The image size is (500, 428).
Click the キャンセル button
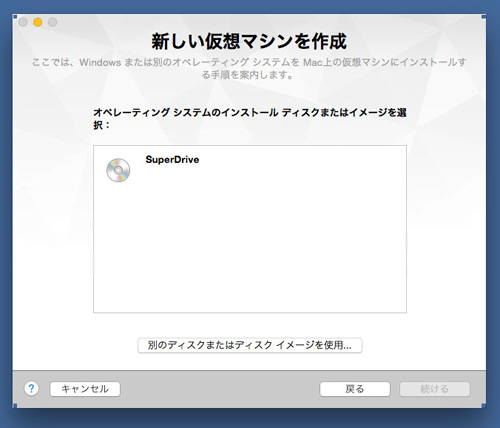[x=85, y=389]
